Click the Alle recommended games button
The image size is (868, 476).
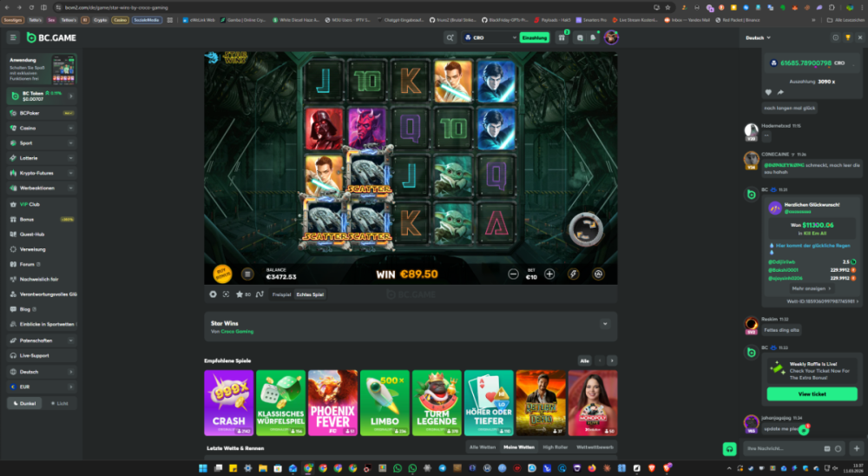click(584, 360)
